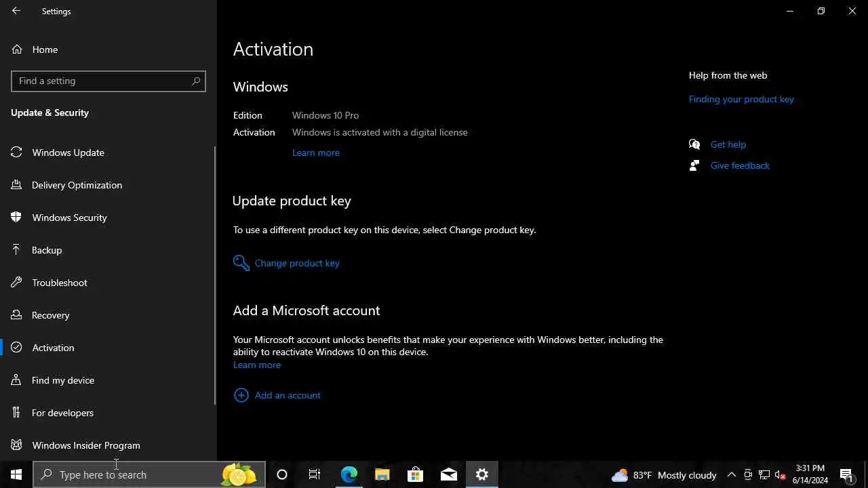
Task: Click the Get help link
Action: click(x=728, y=144)
